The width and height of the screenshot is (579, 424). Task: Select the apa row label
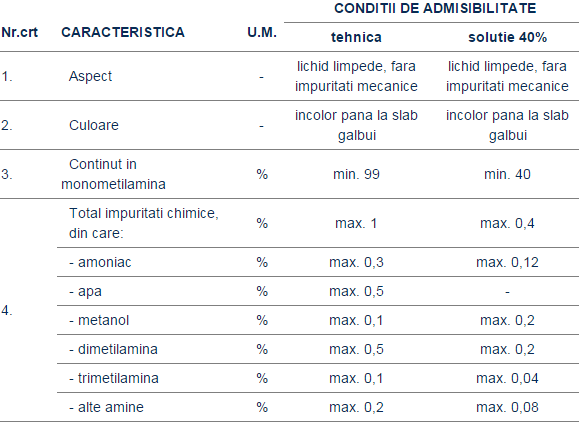point(85,291)
